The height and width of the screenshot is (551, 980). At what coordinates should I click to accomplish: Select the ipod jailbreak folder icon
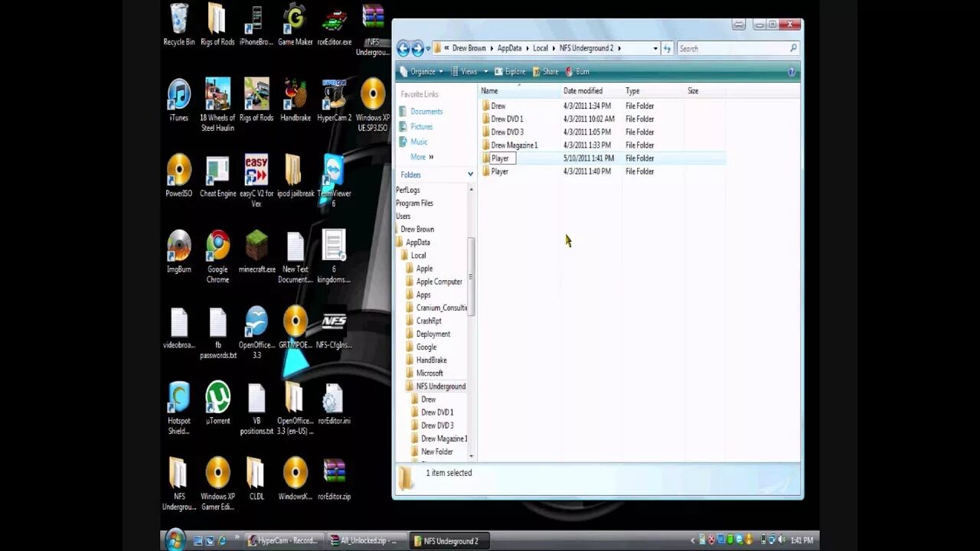[x=296, y=175]
